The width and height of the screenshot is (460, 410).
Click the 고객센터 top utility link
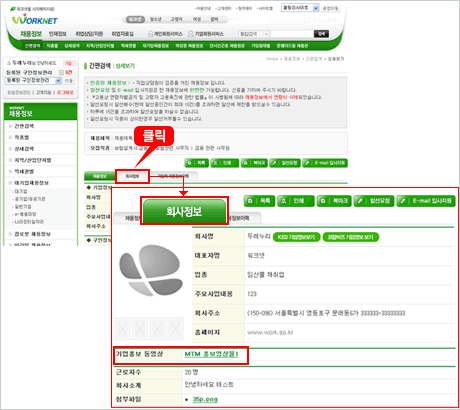pyautogui.click(x=224, y=9)
